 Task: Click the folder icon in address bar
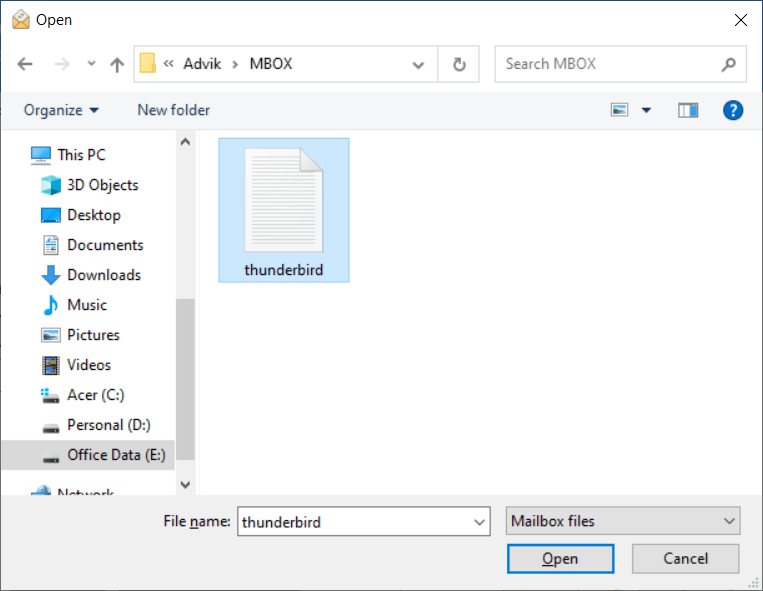(x=148, y=64)
